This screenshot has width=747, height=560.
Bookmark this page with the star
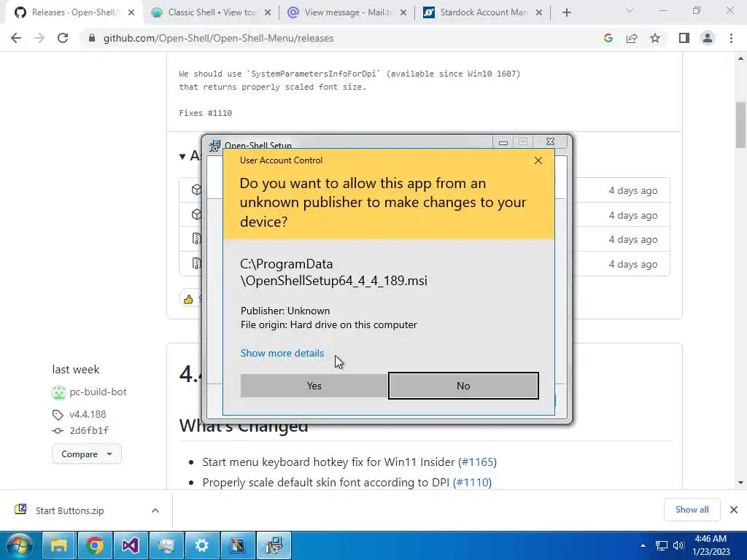655,38
